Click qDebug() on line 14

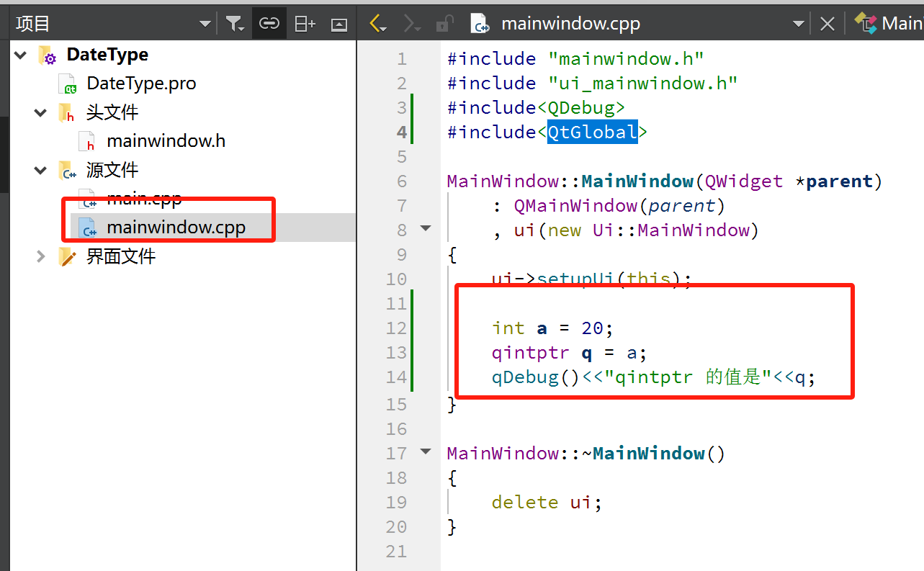(x=537, y=377)
